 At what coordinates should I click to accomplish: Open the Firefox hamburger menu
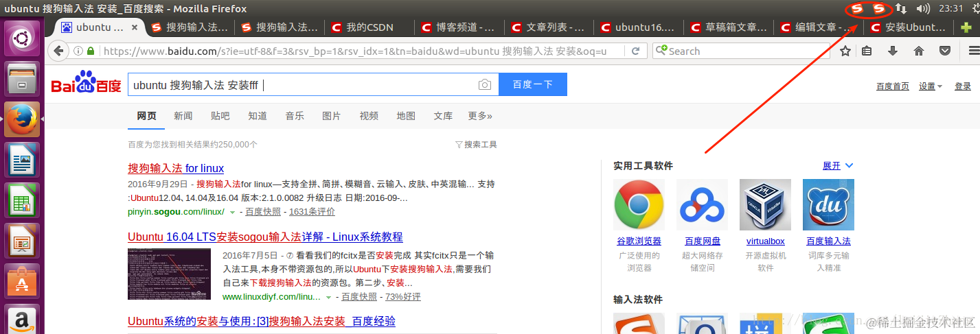(x=973, y=51)
